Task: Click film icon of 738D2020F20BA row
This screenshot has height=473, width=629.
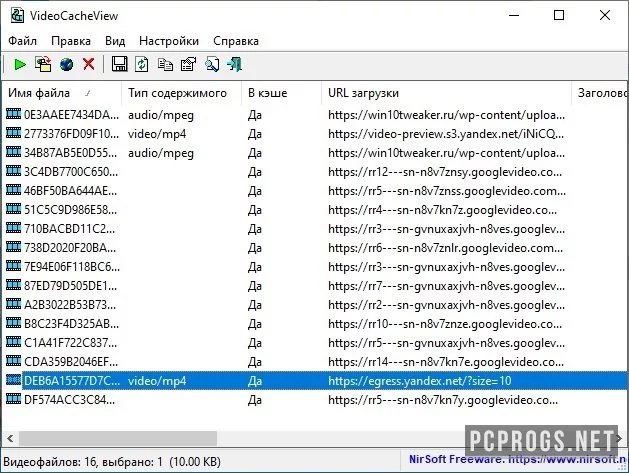Action: (x=13, y=247)
